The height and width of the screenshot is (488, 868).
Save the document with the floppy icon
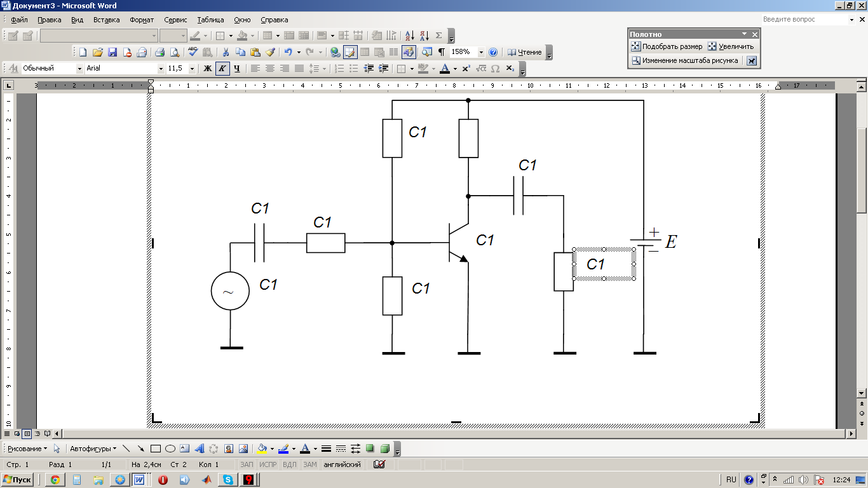112,52
